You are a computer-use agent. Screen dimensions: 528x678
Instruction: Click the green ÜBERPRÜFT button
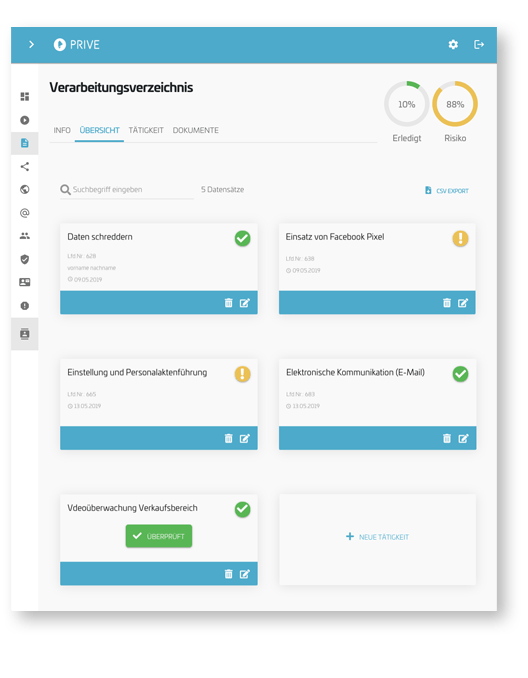[159, 536]
